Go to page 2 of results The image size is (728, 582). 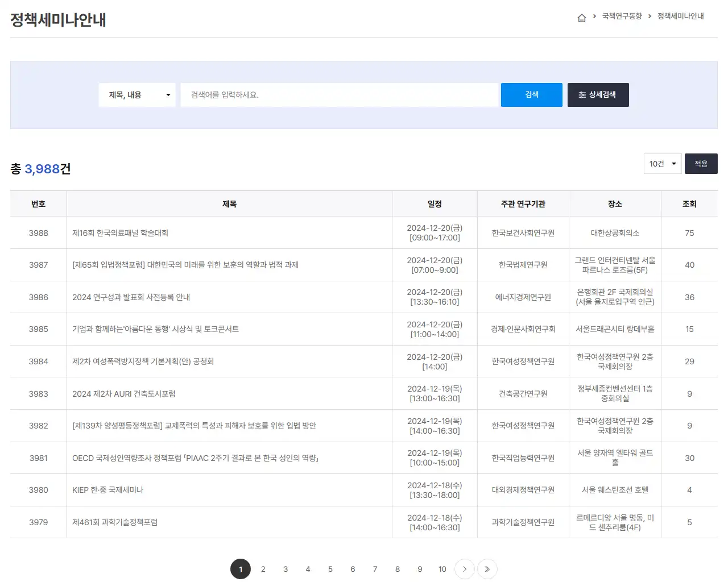click(x=263, y=568)
